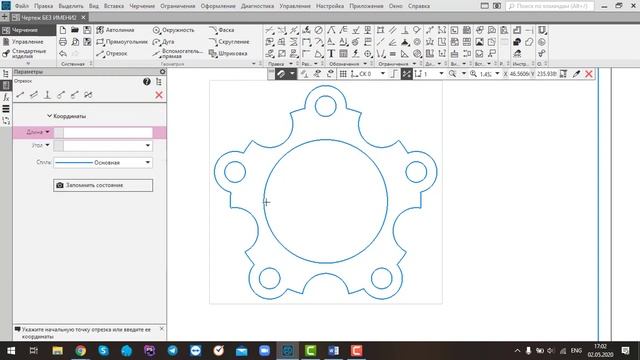This screenshot has width=640, height=360.
Task: Open the СК 0 coordinate system dropdown
Action: tap(382, 74)
